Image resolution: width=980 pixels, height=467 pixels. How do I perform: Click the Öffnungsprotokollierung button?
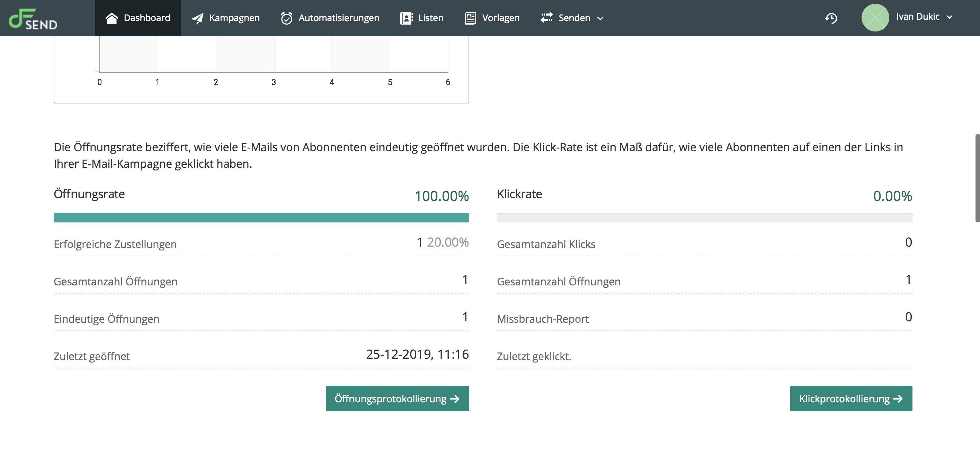397,398
